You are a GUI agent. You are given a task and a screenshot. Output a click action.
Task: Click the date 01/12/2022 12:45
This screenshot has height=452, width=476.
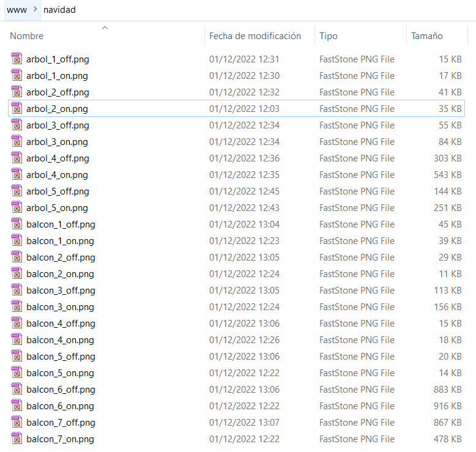pos(244,191)
